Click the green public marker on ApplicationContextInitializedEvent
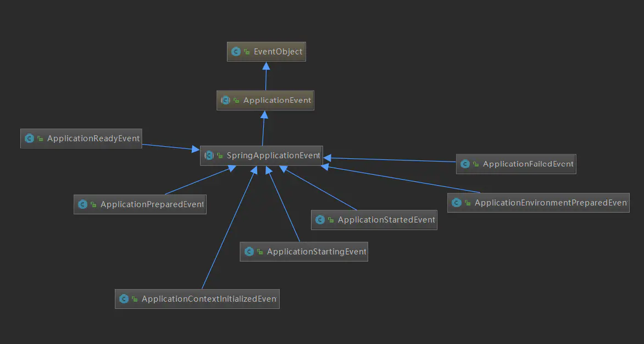Image resolution: width=644 pixels, height=344 pixels. pyautogui.click(x=135, y=299)
